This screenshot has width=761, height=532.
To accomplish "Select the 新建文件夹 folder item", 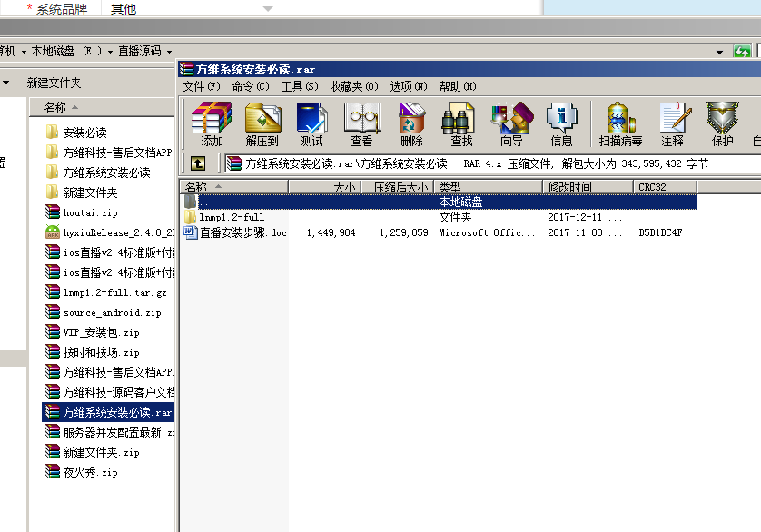I will point(82,192).
